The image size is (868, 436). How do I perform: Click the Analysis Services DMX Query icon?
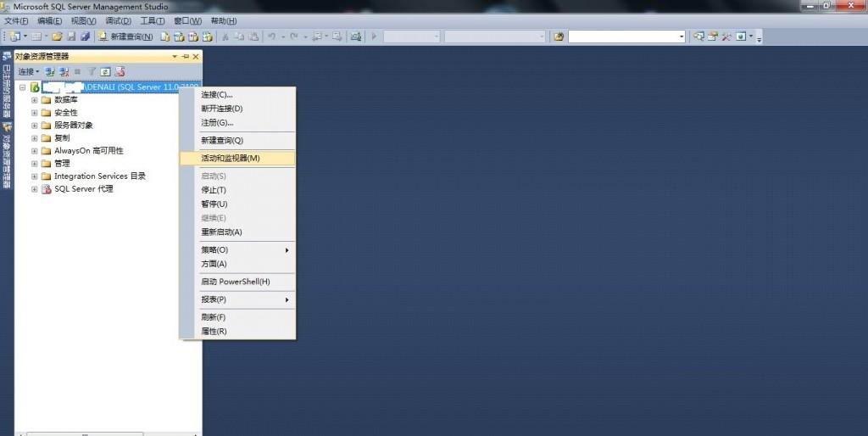[193, 36]
